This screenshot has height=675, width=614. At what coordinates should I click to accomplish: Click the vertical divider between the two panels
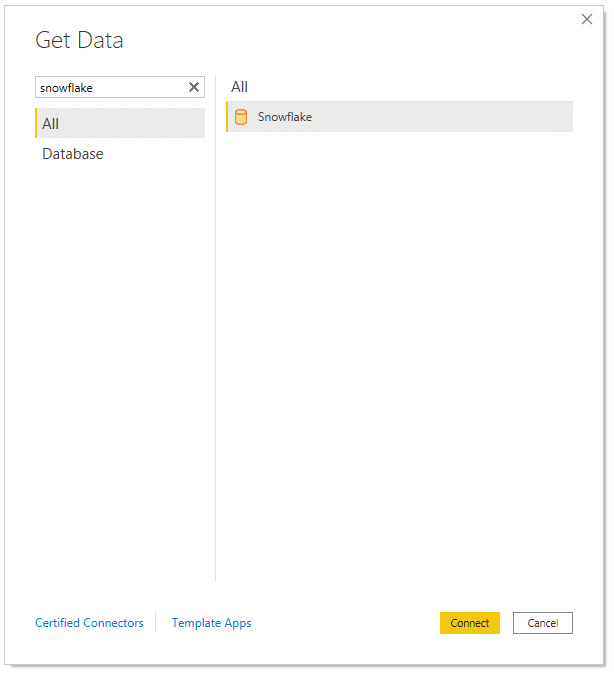(216, 330)
